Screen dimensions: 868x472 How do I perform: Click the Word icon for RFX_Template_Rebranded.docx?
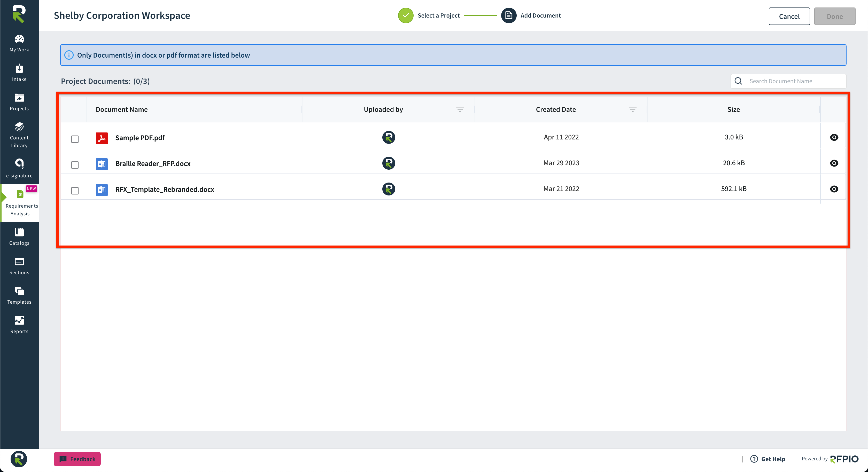point(102,190)
